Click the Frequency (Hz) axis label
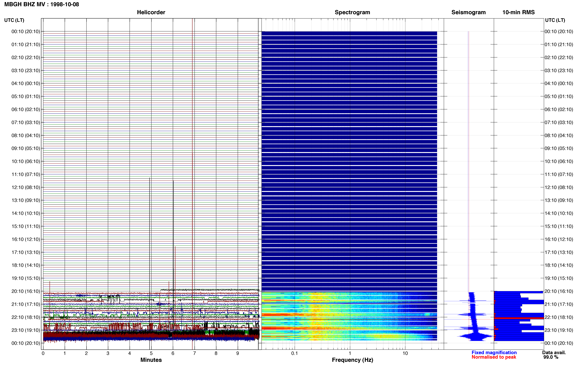The height and width of the screenshot is (368, 588). coord(352,360)
